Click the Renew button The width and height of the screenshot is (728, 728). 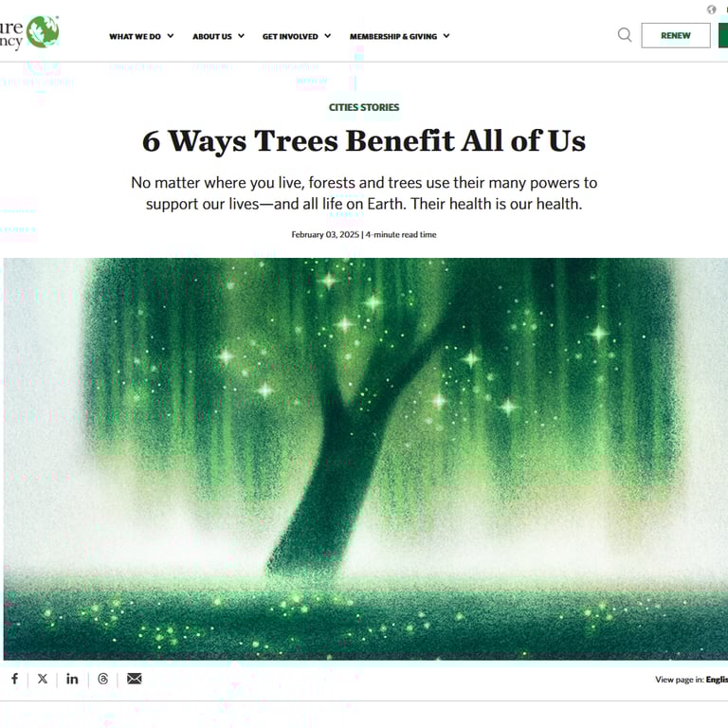click(676, 35)
